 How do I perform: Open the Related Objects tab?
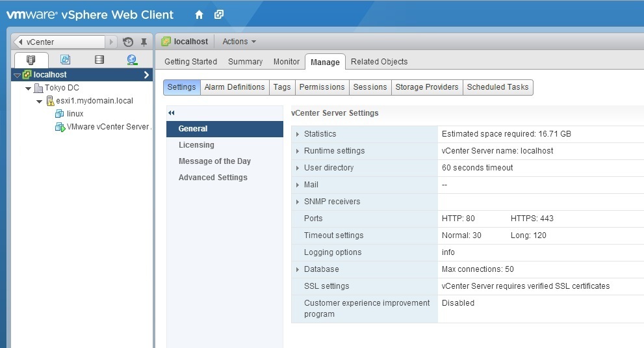tap(379, 62)
